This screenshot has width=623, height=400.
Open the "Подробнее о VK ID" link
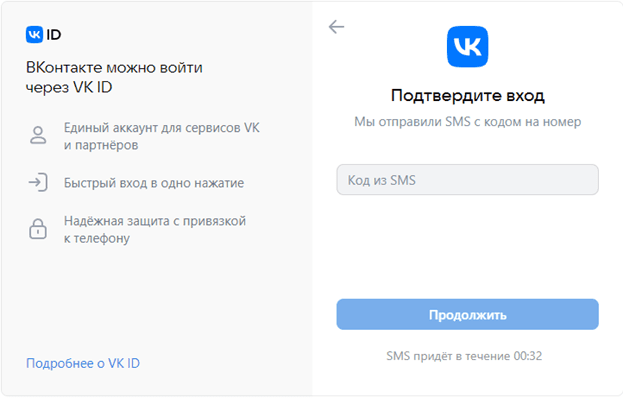click(x=83, y=363)
